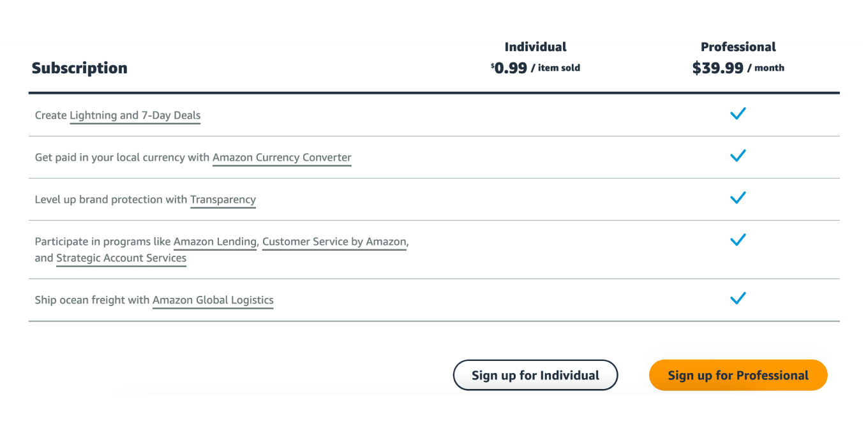The height and width of the screenshot is (433, 868).
Task: Click the Professional checkmark for ocean freight row
Action: pyautogui.click(x=738, y=298)
